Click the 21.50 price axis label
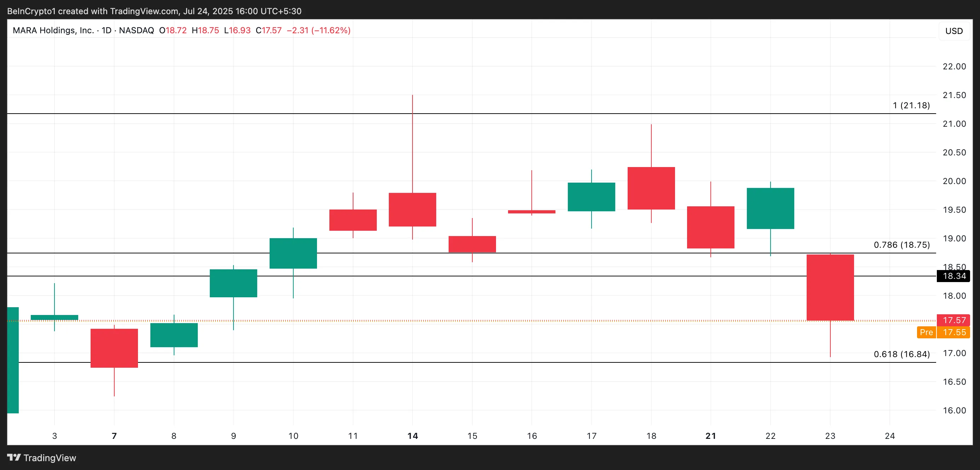Image resolution: width=980 pixels, height=470 pixels. tap(954, 95)
